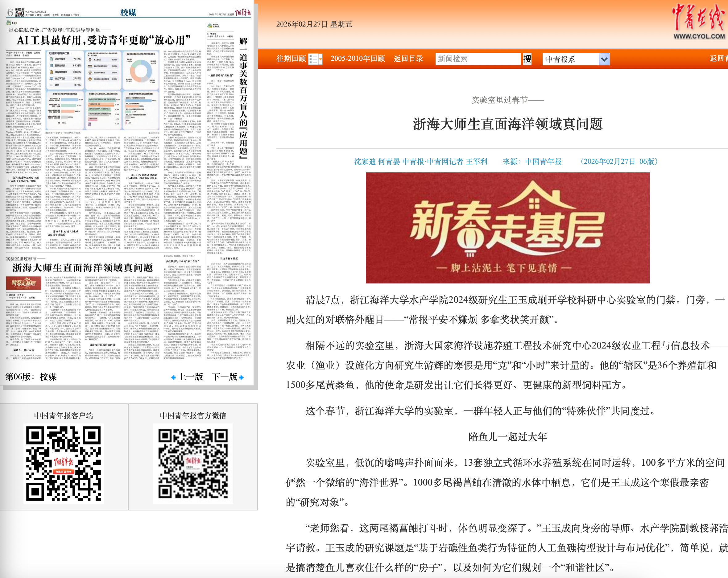Click the subheading 陪鱼儿一起过大年
Image resolution: width=728 pixels, height=578 pixels.
pos(507,437)
